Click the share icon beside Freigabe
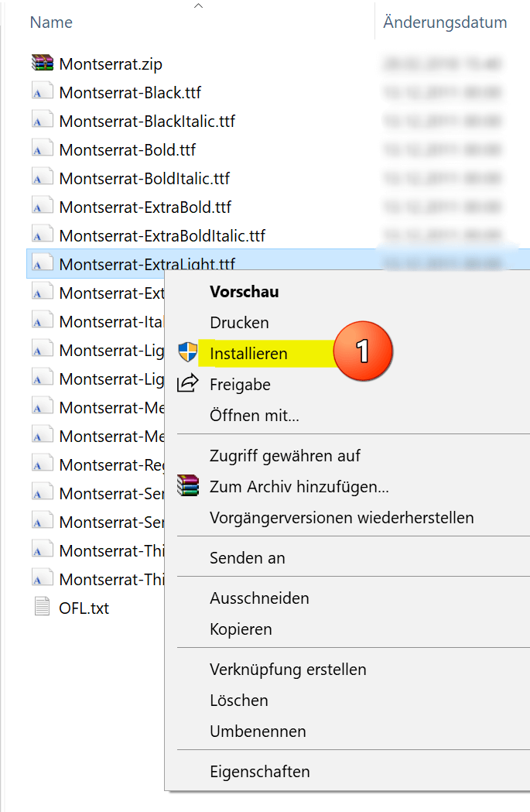Viewport: 530px width, 812px height. (187, 384)
